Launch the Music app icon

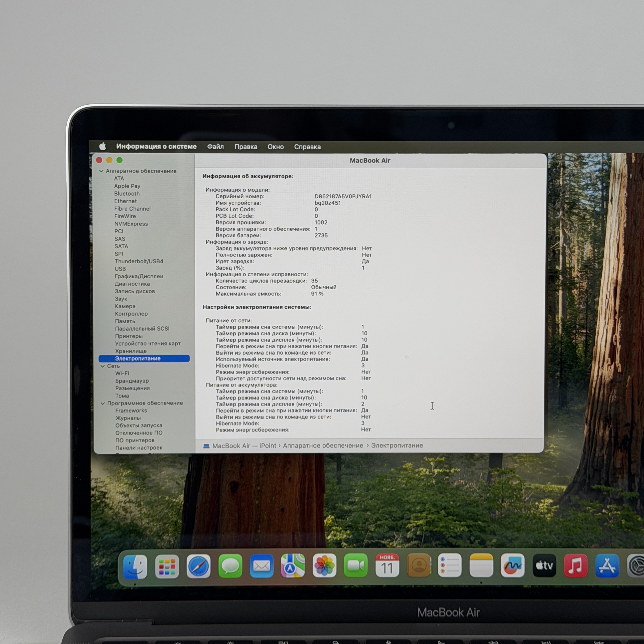tap(575, 566)
